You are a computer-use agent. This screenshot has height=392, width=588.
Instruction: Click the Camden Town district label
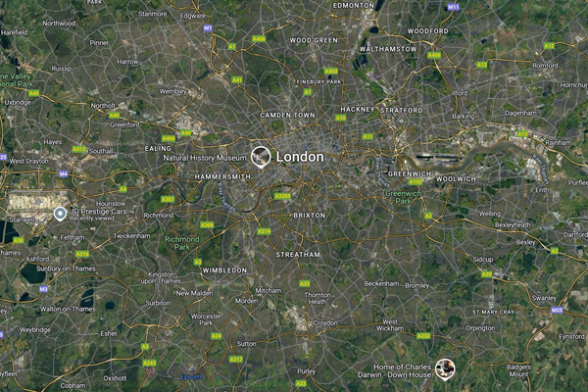pos(287,116)
